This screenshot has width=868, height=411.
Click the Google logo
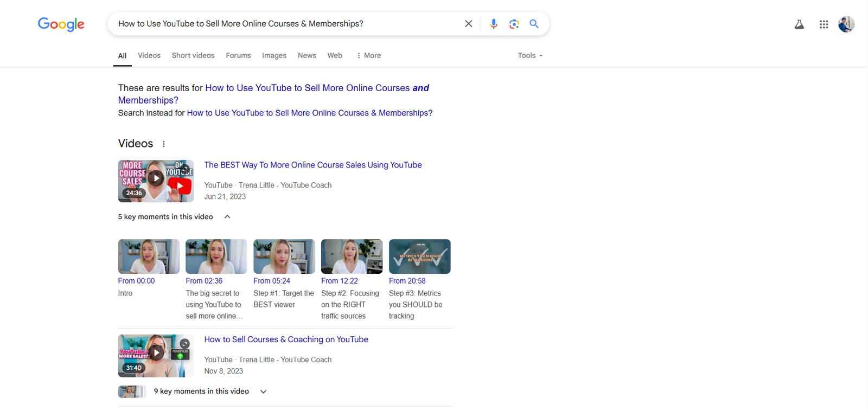pyautogui.click(x=61, y=24)
